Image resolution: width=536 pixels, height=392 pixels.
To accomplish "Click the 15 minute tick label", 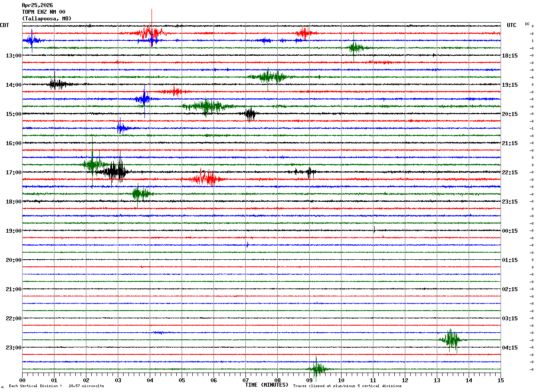I will click(x=501, y=380).
